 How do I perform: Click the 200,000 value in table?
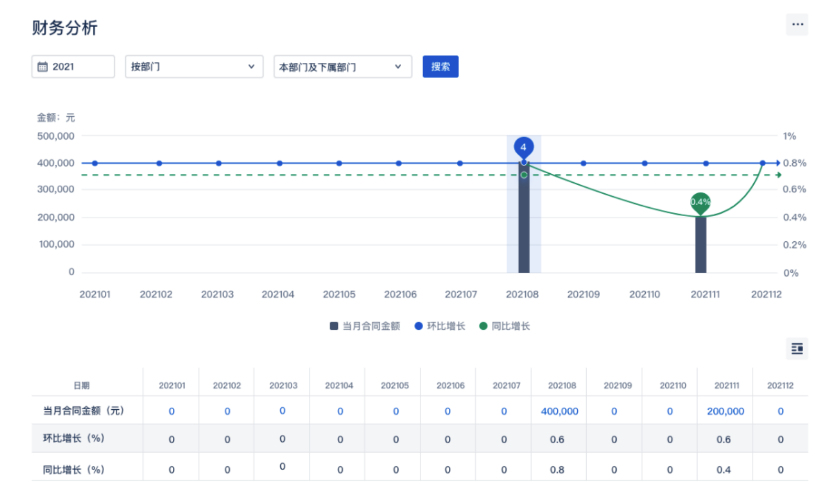725,411
